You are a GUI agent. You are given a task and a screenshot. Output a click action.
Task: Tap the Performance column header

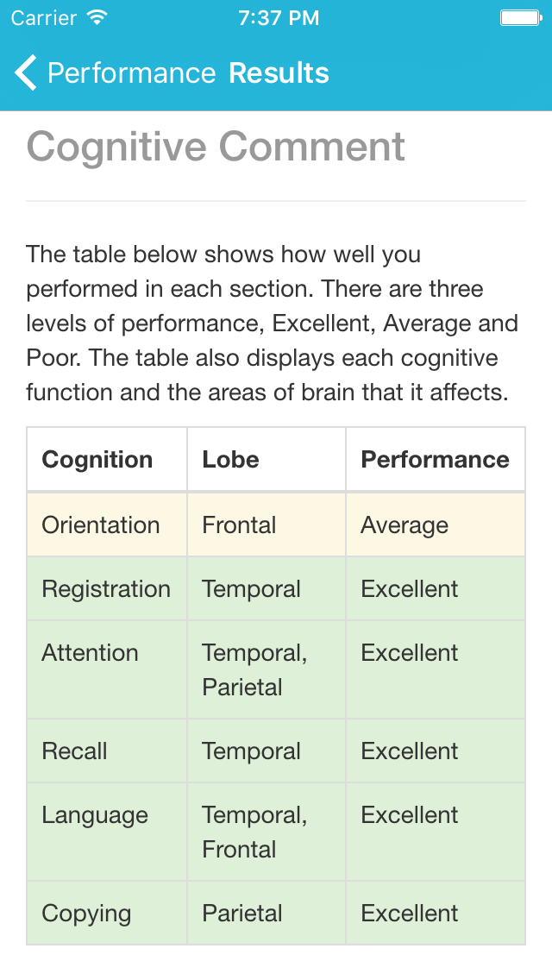click(435, 460)
